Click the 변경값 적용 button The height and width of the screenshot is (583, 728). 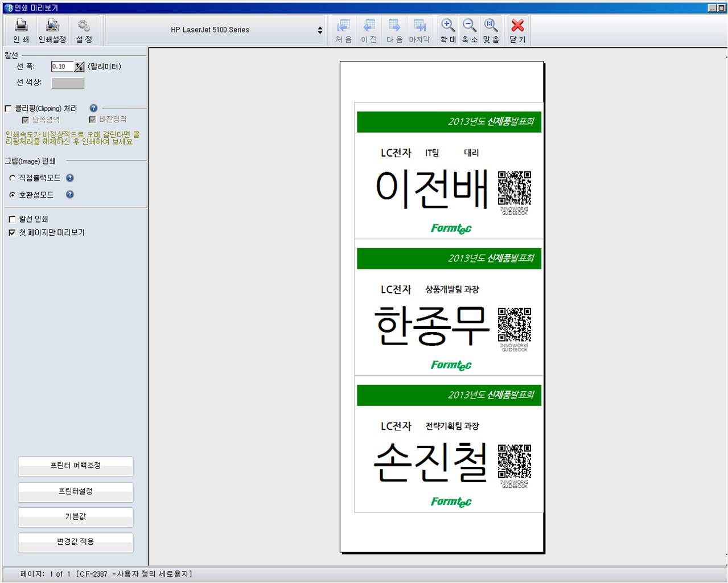(76, 542)
